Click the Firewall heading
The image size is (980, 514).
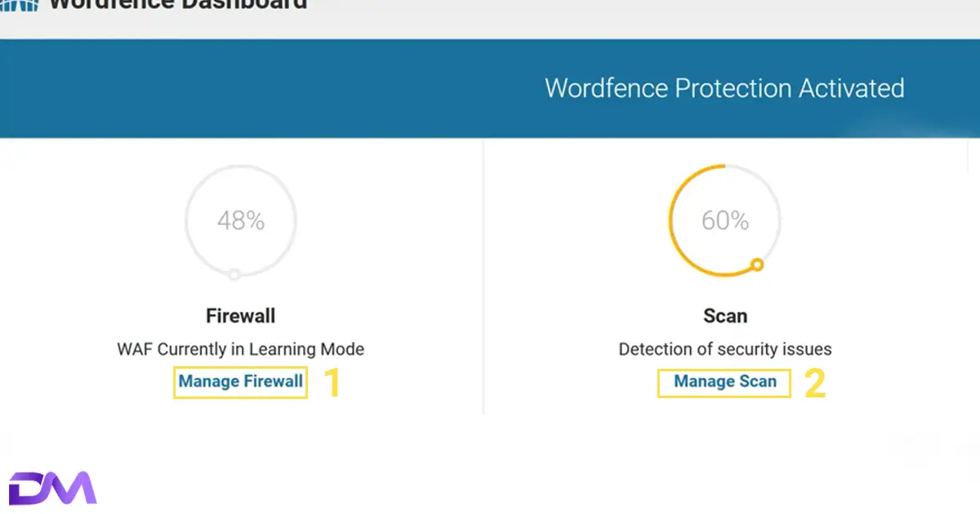pyautogui.click(x=241, y=316)
